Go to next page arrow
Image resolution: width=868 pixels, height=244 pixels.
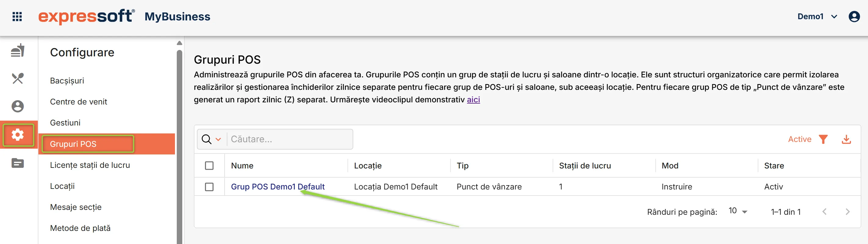click(848, 212)
